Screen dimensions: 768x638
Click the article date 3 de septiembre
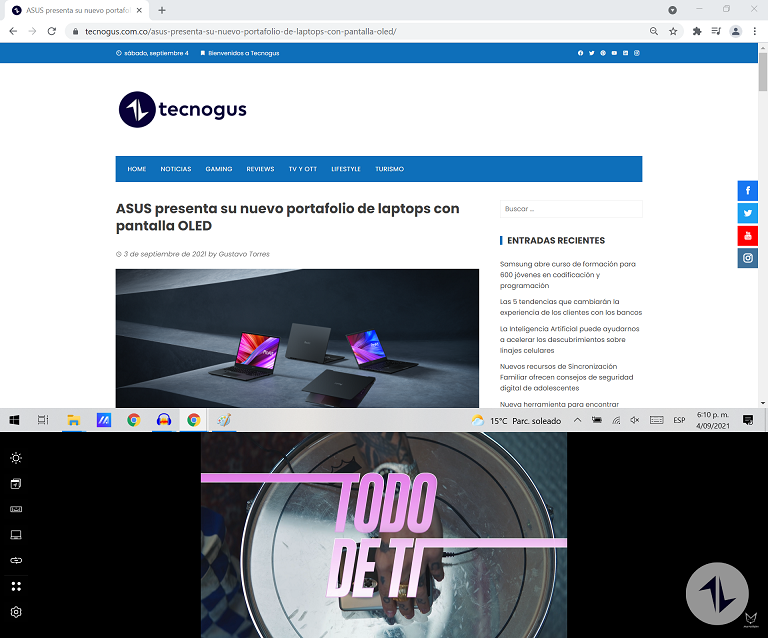pos(165,254)
